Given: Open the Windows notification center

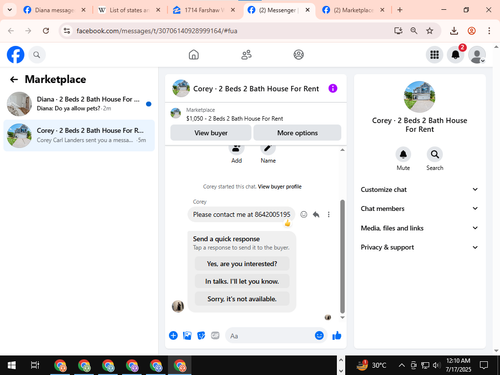Looking at the screenshot, I should [484, 366].
